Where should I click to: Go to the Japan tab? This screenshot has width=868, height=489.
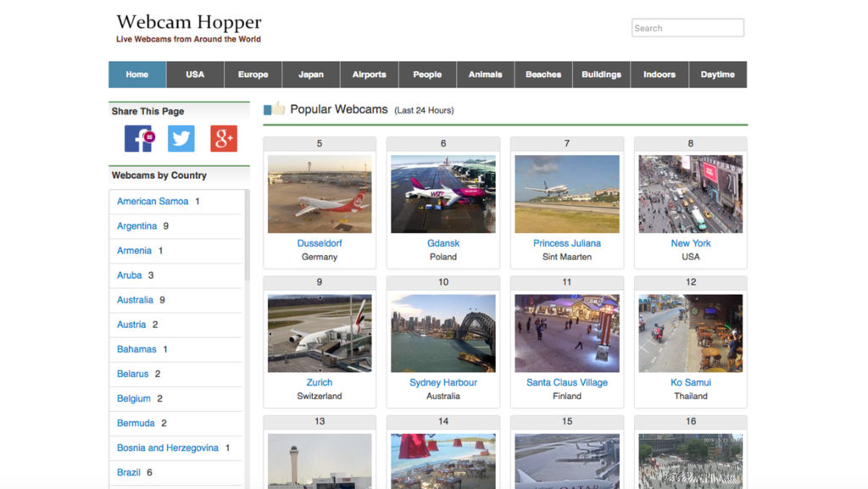[x=311, y=75]
